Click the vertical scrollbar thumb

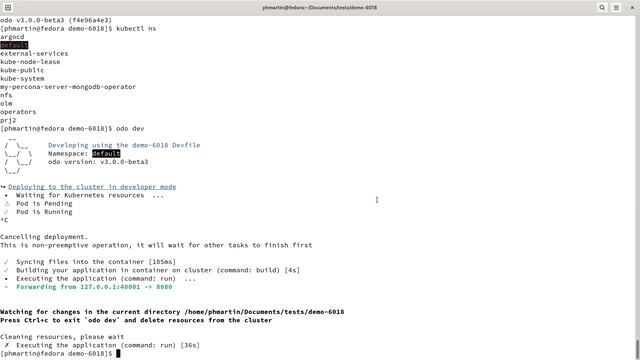pyautogui.click(x=638, y=349)
